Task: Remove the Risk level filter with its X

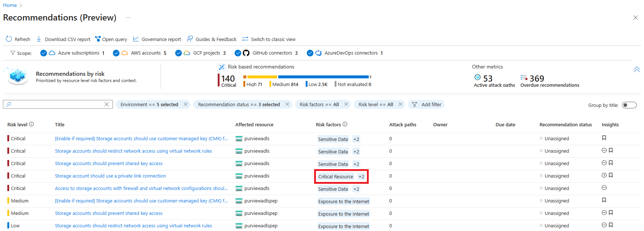Action: point(400,104)
